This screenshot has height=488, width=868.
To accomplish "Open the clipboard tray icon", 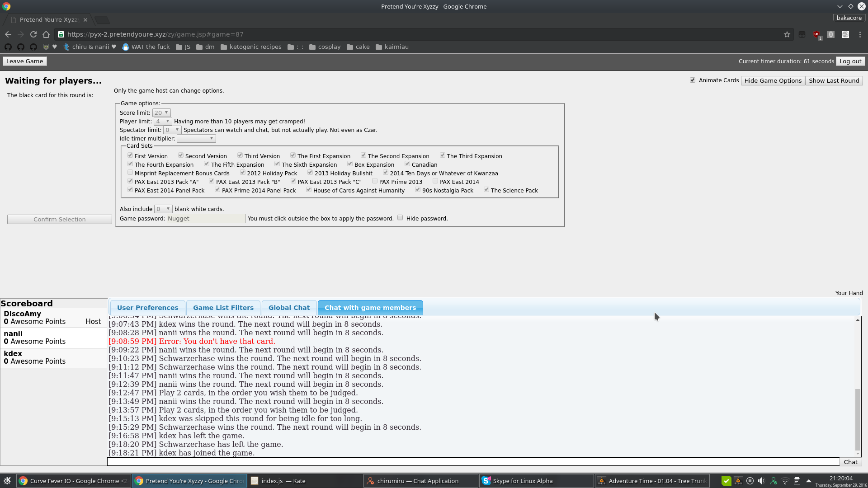I will point(797,481).
